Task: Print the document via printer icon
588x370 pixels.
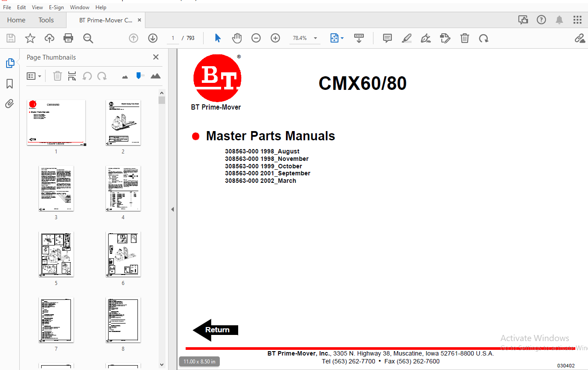Action: tap(68, 39)
